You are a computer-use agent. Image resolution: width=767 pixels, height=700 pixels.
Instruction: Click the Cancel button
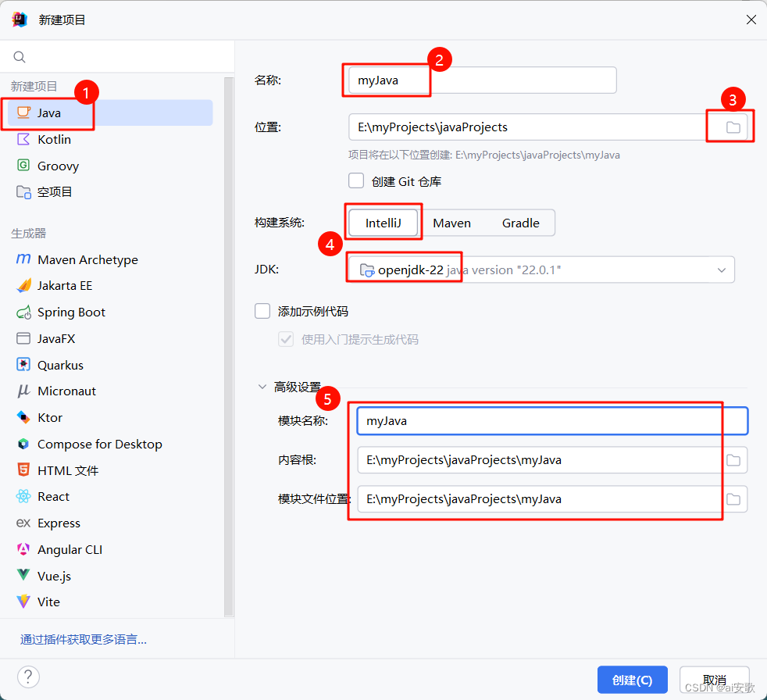coord(714,680)
